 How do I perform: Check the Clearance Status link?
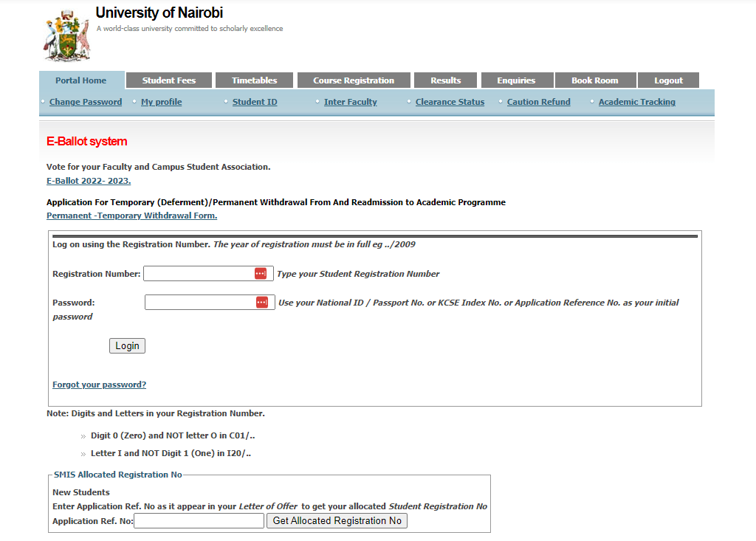450,101
